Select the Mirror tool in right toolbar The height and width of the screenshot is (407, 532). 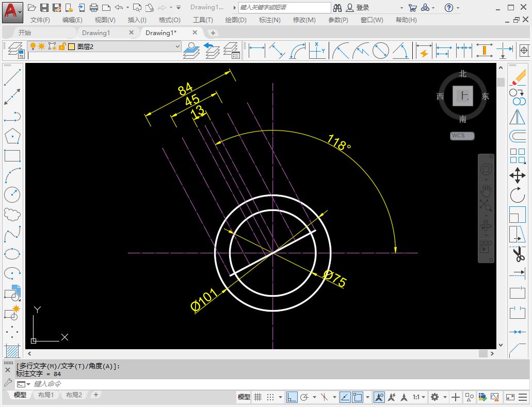pyautogui.click(x=518, y=117)
